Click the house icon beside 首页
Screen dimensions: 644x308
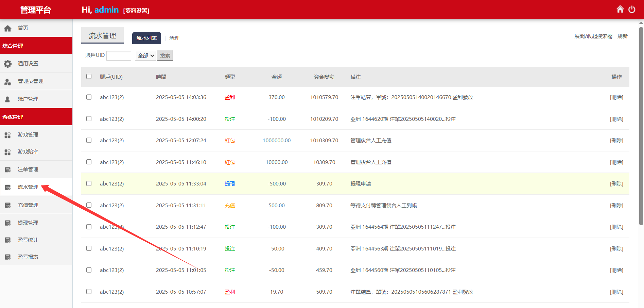coord(7,28)
